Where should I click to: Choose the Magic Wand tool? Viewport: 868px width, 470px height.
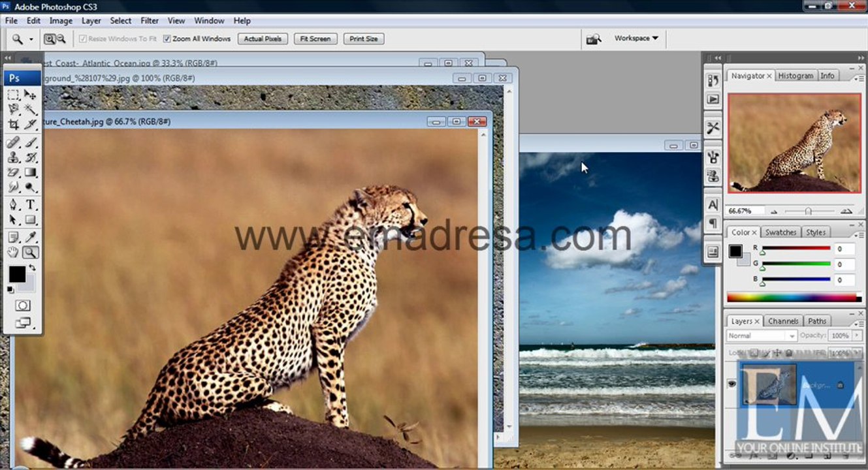(31, 110)
